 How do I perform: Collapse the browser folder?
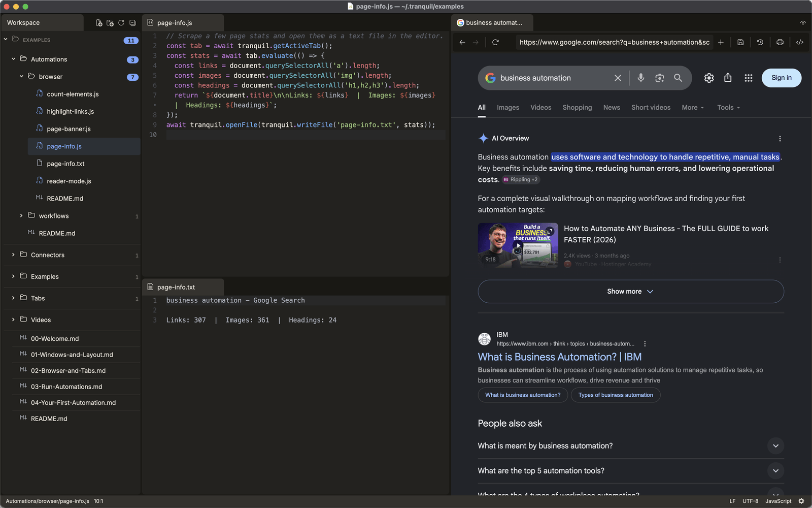point(22,76)
